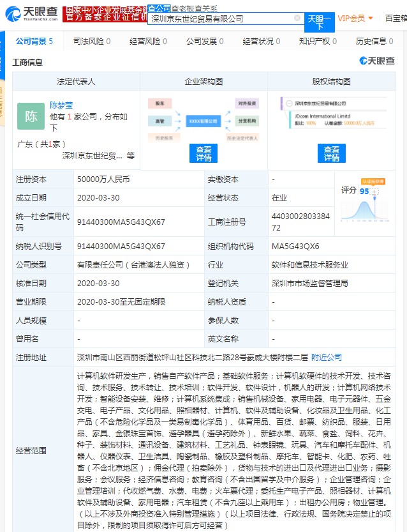407x532 pixels.
Task: Click the 有限责任公司（台港澳法人独资） company type value
Action: click(x=134, y=264)
